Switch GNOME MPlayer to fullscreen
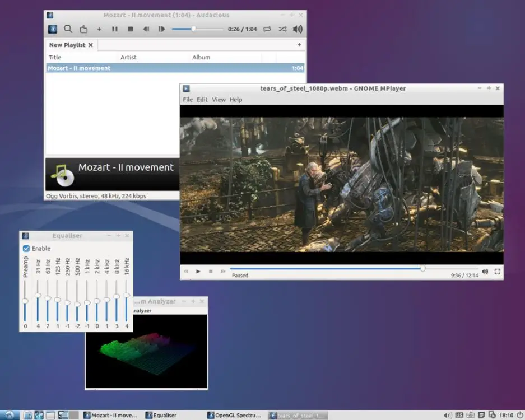 point(497,272)
